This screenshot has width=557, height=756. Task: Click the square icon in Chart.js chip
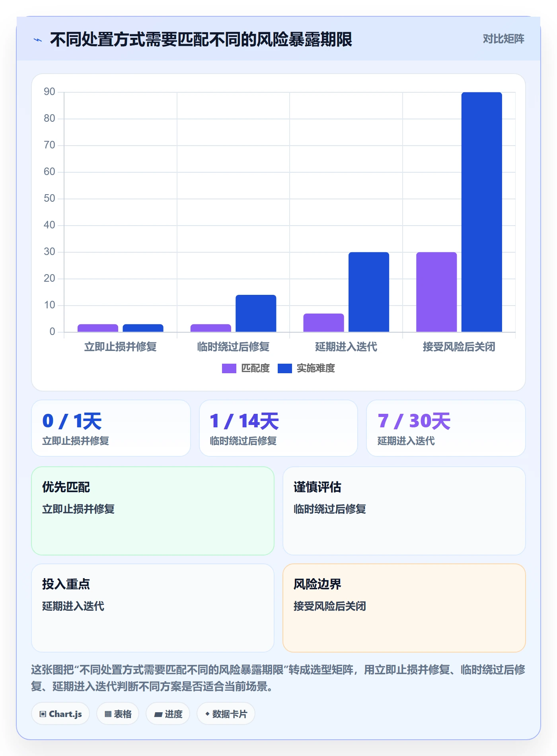click(43, 714)
